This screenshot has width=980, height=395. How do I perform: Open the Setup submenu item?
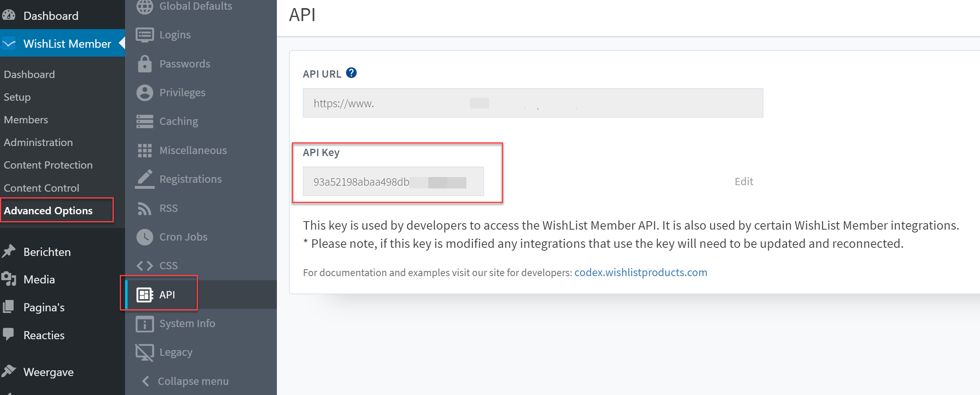click(17, 97)
